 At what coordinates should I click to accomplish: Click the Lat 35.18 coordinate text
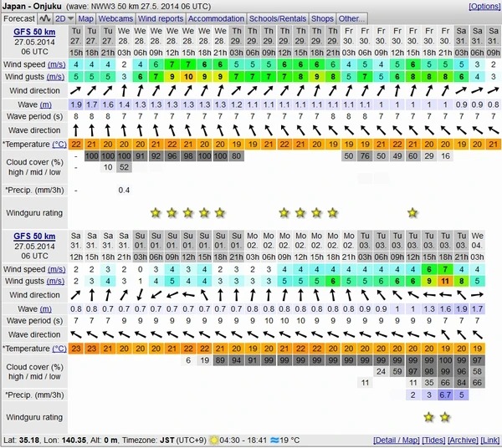20,440
